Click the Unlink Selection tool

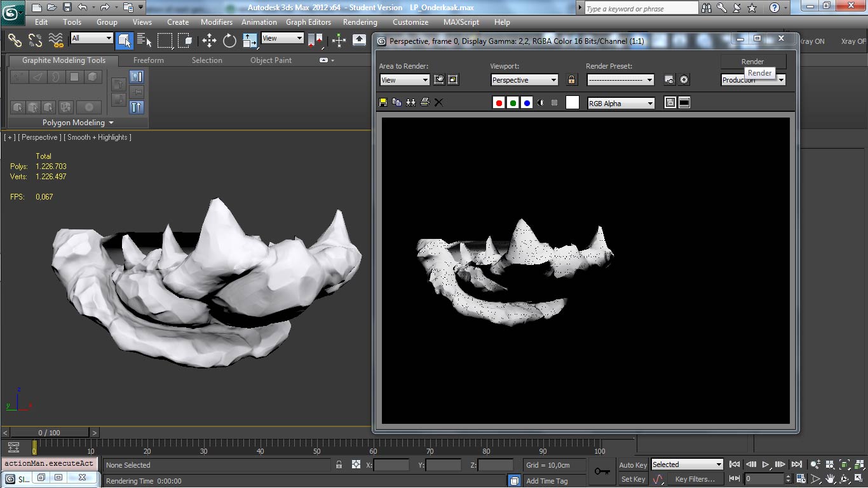click(36, 41)
